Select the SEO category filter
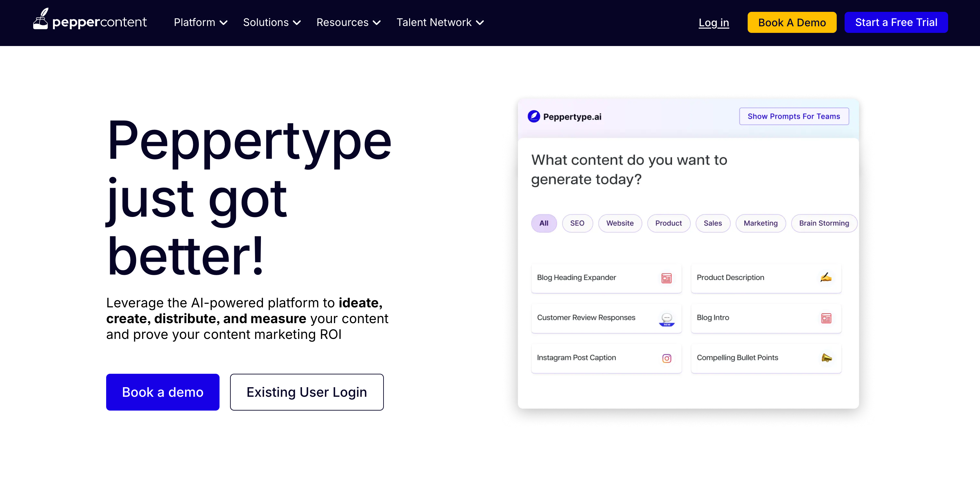980x499 pixels. point(577,224)
